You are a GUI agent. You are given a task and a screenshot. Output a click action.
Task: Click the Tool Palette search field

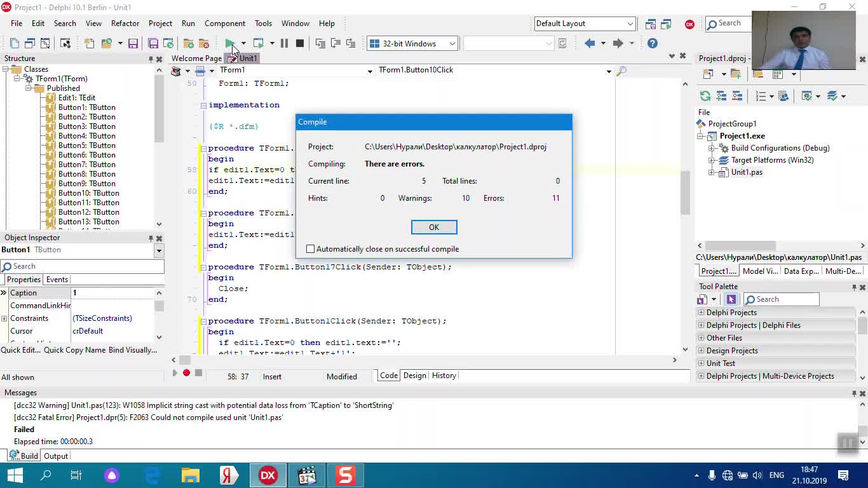[x=781, y=299]
